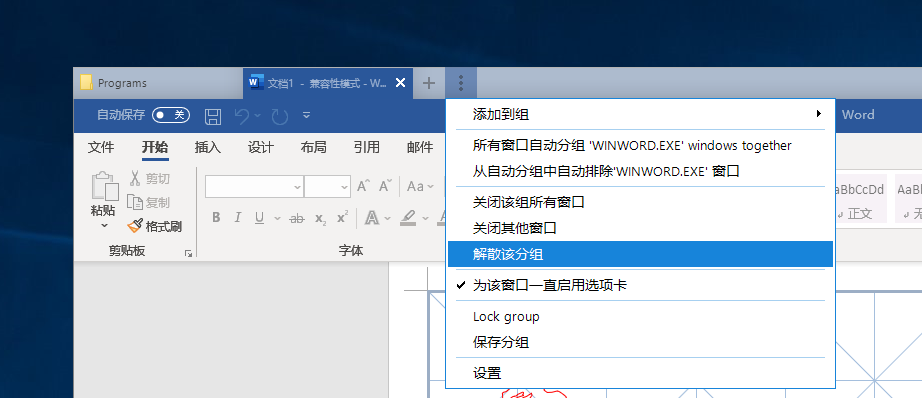This screenshot has width=922, height=398.
Task: Click the three-dot tab group menu icon
Action: pyautogui.click(x=461, y=83)
